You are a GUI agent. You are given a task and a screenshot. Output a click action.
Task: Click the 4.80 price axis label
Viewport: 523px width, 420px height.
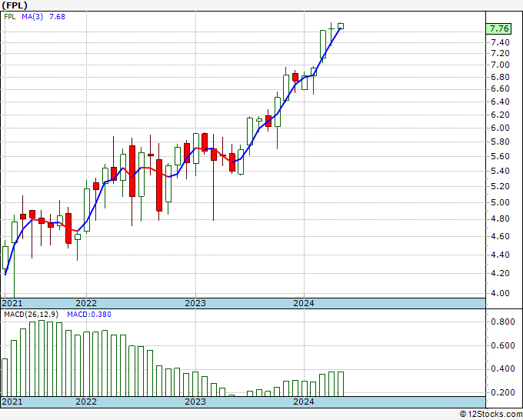point(500,218)
